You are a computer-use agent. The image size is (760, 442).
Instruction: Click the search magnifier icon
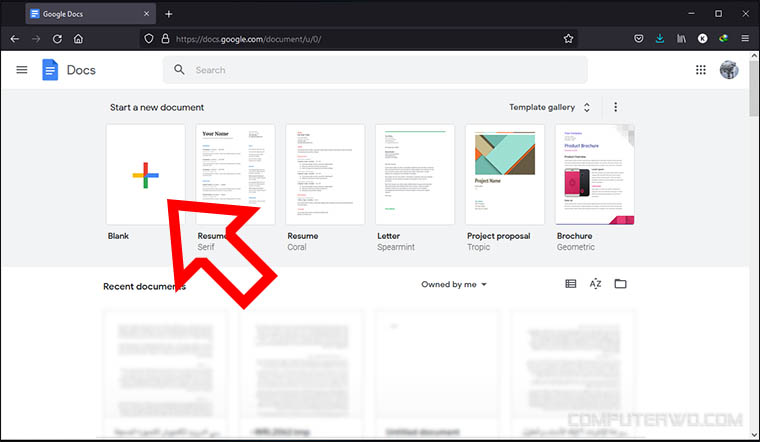click(x=179, y=70)
